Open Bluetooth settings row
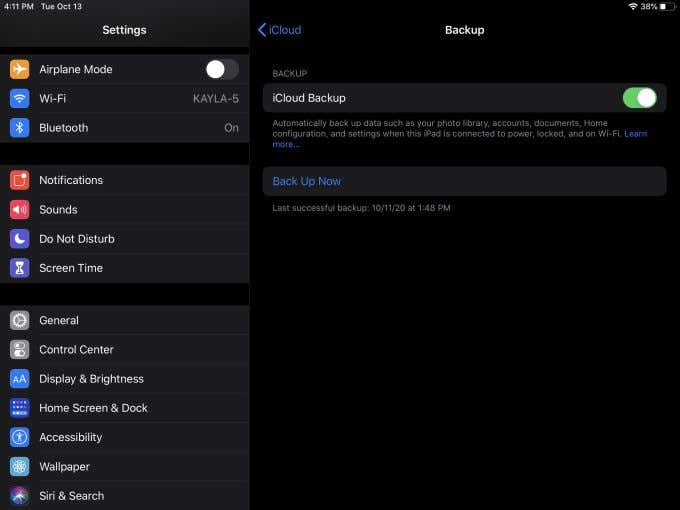Viewport: 680px width, 510px height. click(x=124, y=128)
